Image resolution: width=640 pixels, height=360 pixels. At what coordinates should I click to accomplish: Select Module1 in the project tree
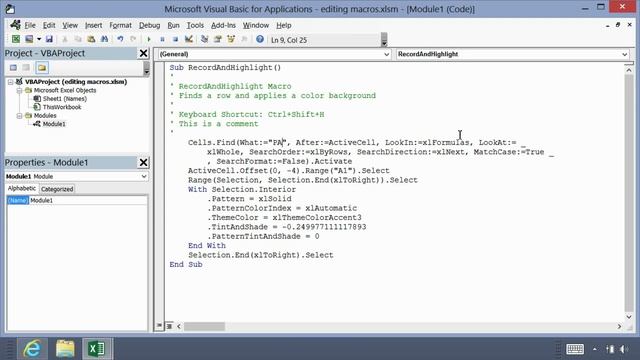(54, 124)
